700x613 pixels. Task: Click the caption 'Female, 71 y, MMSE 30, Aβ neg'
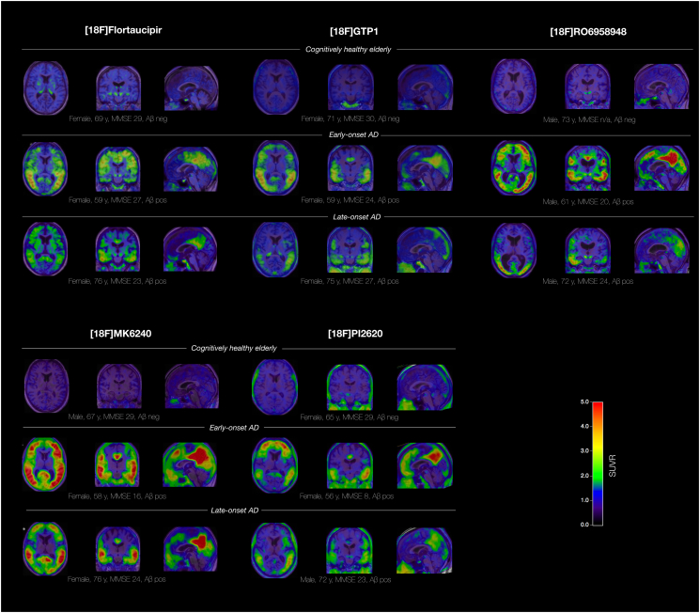tap(350, 118)
